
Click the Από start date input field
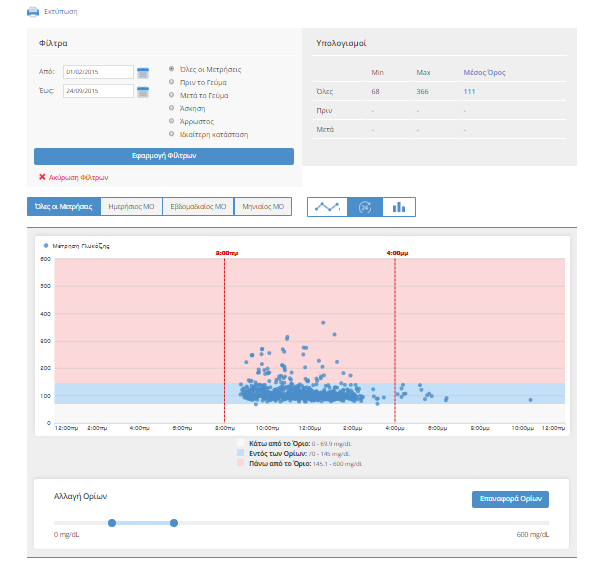(97, 72)
